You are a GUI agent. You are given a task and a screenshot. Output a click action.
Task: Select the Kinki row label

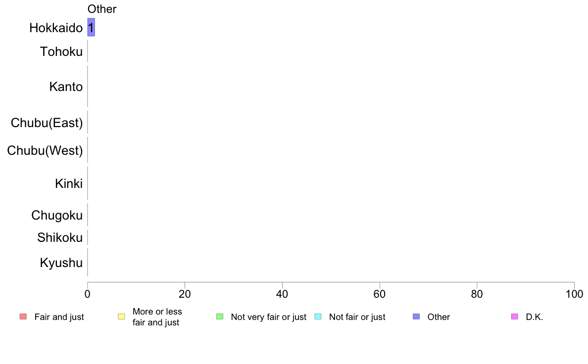(x=69, y=183)
